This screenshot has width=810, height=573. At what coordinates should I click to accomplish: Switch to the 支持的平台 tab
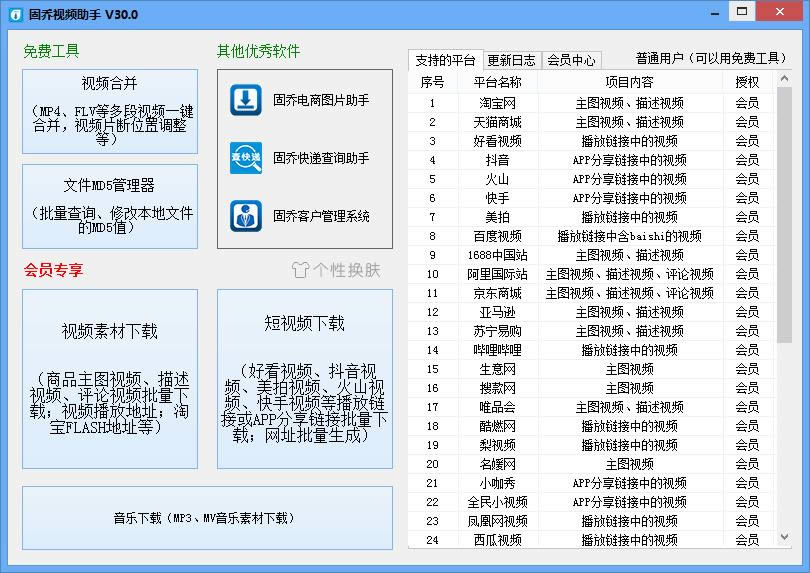(445, 60)
